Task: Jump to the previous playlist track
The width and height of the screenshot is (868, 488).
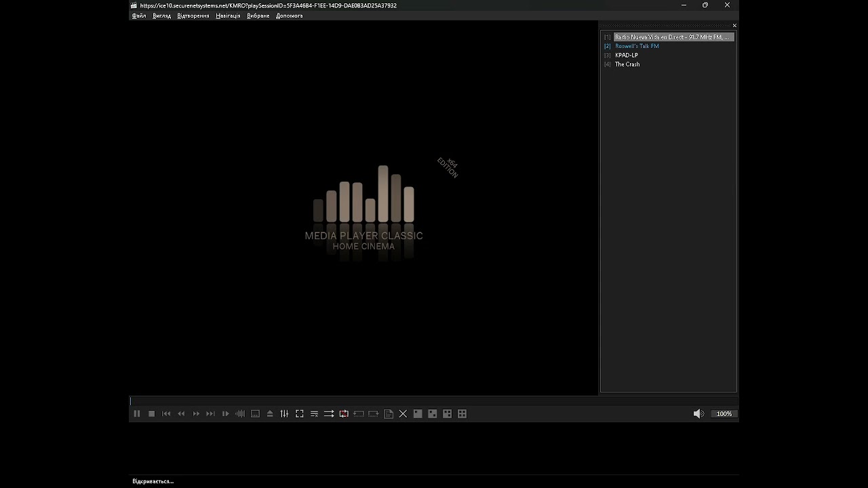Action: [x=166, y=413]
